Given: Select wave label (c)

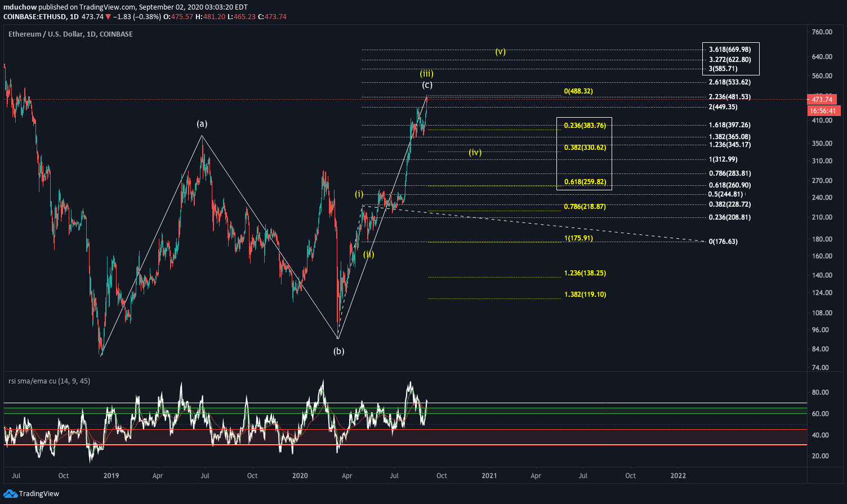Looking at the screenshot, I should click(x=427, y=85).
